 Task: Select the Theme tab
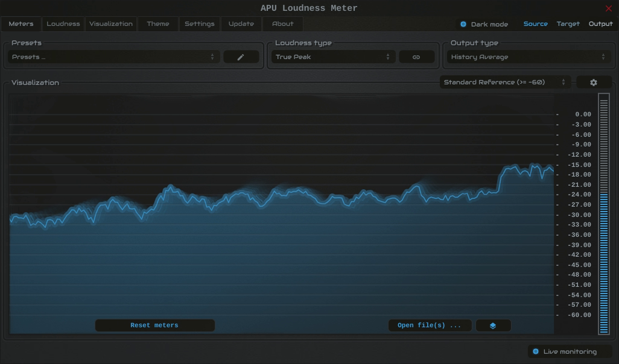point(158,24)
